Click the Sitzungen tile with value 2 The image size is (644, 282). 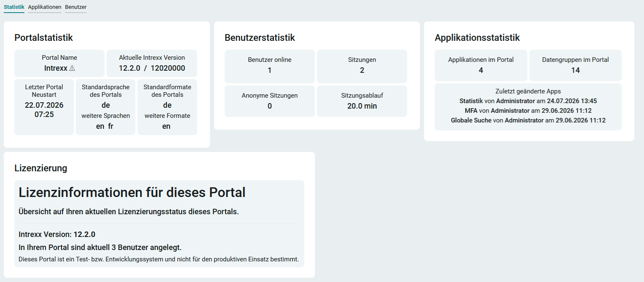(362, 67)
